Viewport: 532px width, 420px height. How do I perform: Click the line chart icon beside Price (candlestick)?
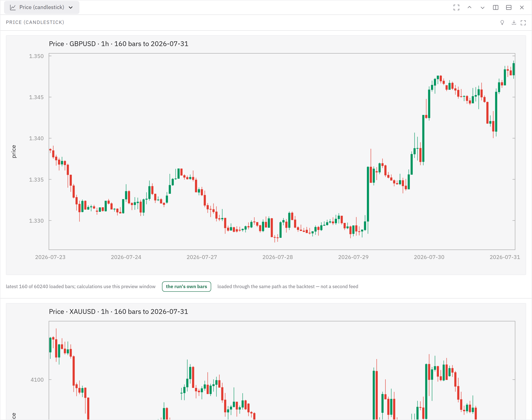click(x=13, y=7)
